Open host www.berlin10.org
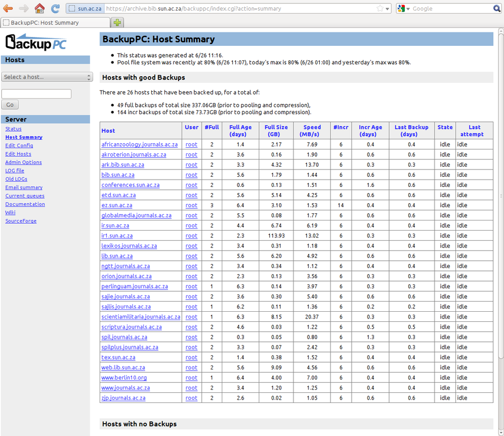Image resolution: width=504 pixels, height=436 pixels. [124, 378]
